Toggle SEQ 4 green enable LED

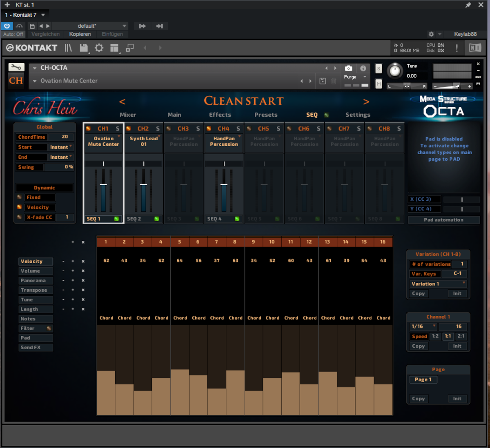coord(237,219)
